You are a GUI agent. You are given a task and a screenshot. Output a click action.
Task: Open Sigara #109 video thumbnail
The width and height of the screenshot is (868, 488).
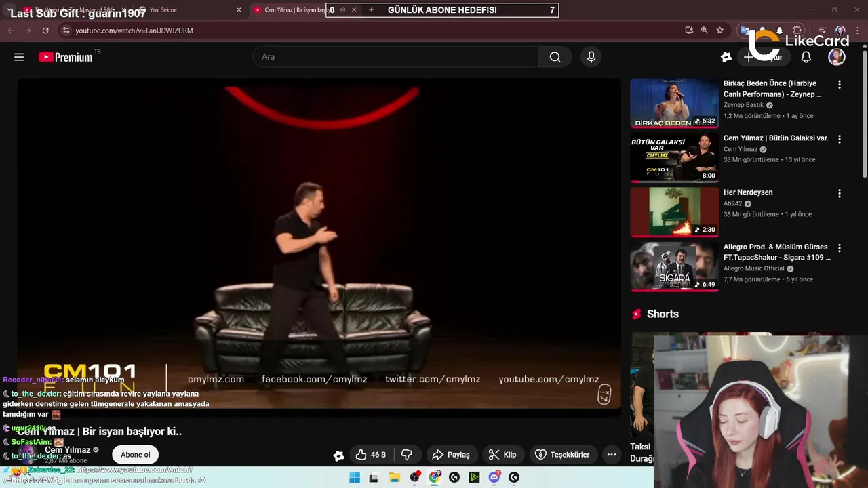[x=675, y=266]
